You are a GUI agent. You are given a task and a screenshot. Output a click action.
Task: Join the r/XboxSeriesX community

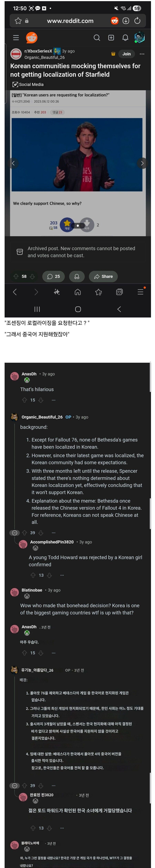point(126,54)
